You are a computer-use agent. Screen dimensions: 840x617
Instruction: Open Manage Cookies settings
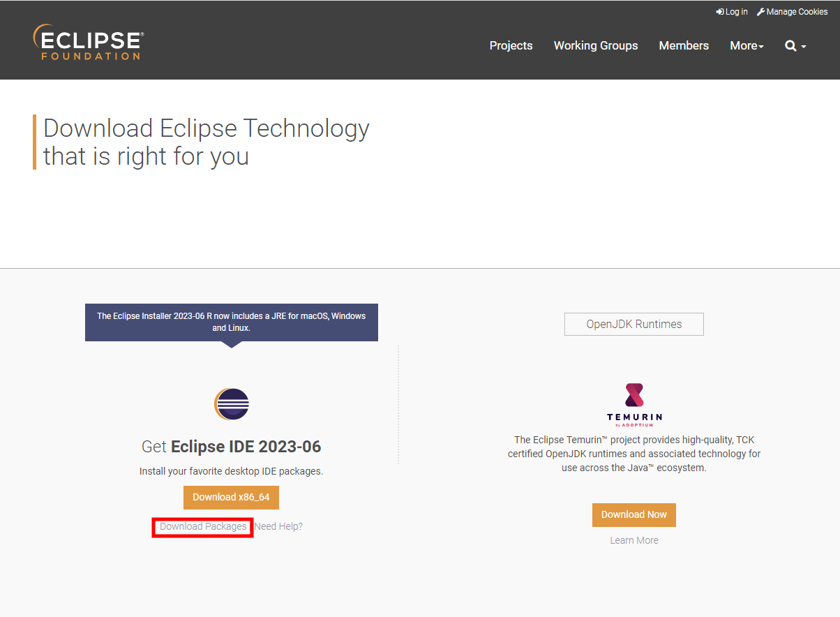[793, 12]
